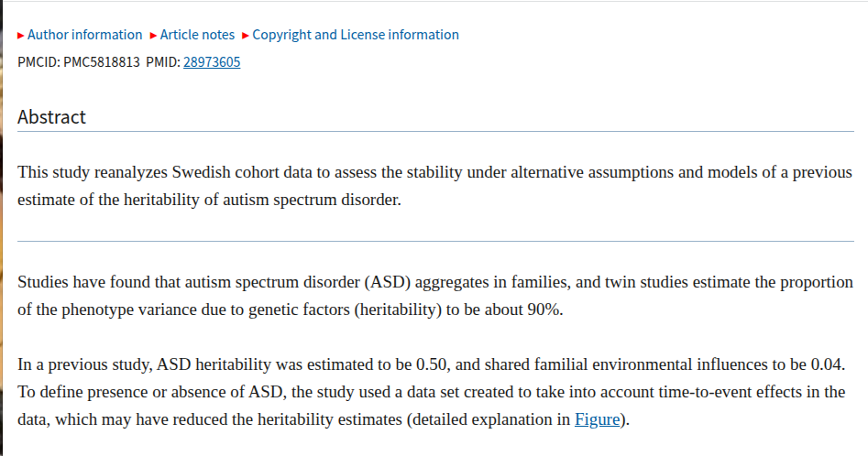Expand the Article notes section
This screenshot has width=868, height=456.
tap(197, 35)
